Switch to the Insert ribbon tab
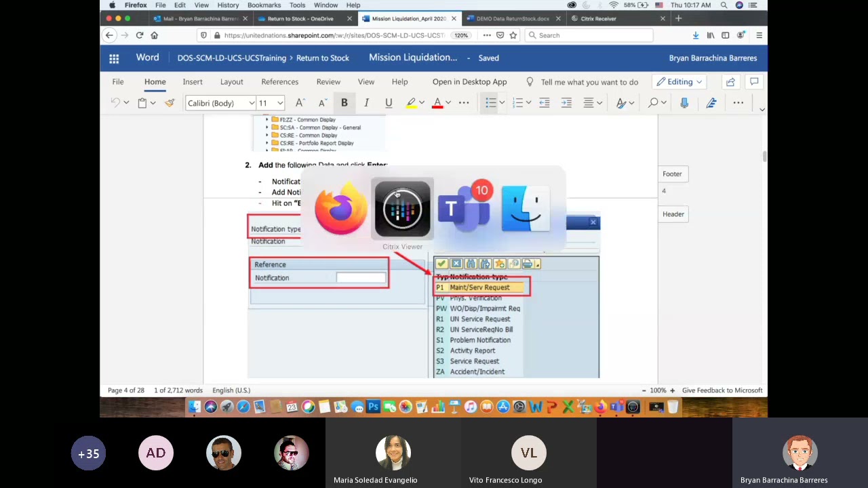This screenshot has height=488, width=868. coord(193,82)
